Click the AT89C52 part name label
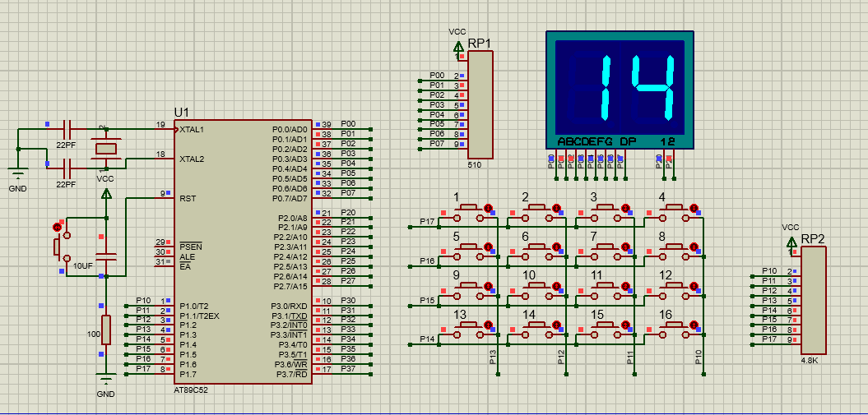This screenshot has height=415, width=868. [x=191, y=390]
